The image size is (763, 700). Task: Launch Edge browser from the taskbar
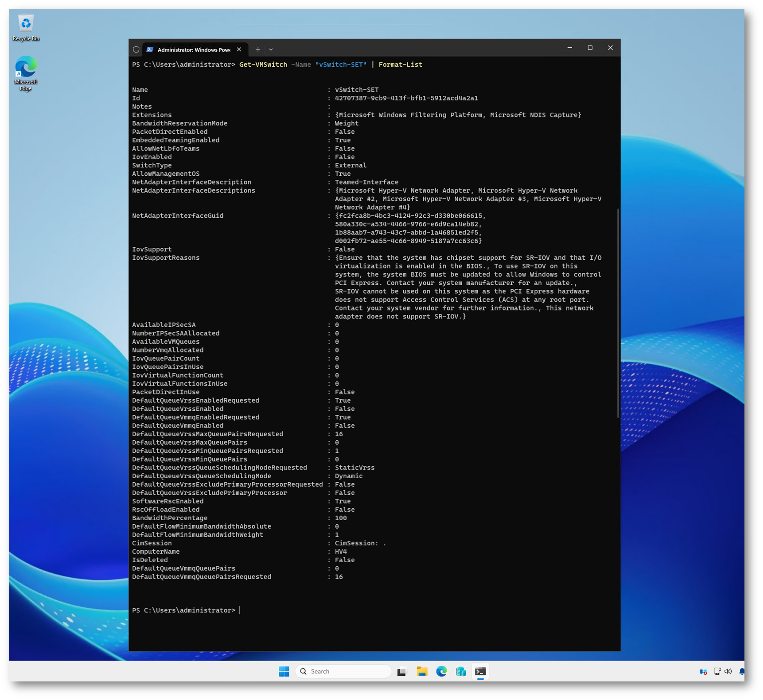pos(441,672)
